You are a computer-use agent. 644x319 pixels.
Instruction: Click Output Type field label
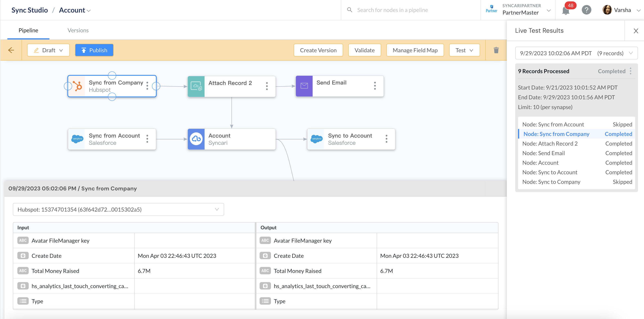click(x=280, y=301)
